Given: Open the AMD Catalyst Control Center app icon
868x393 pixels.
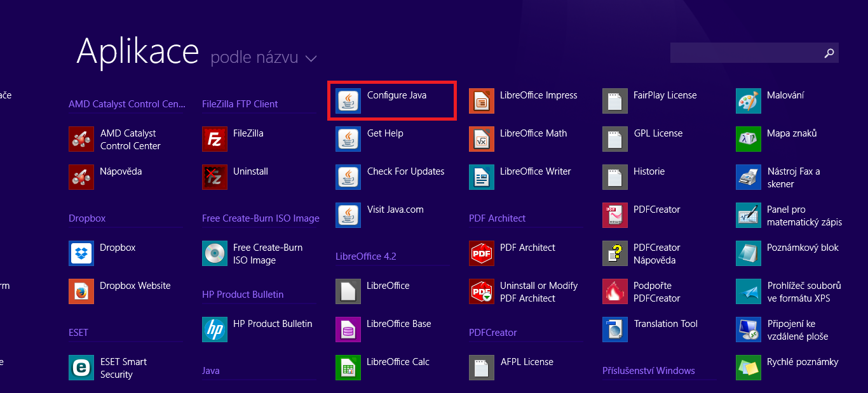Looking at the screenshot, I should click(81, 139).
